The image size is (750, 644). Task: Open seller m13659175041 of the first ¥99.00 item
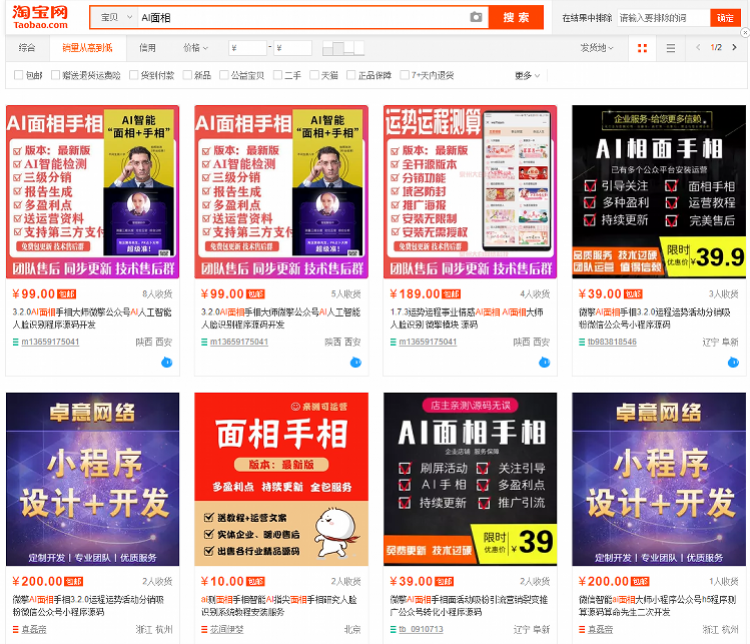click(50, 342)
